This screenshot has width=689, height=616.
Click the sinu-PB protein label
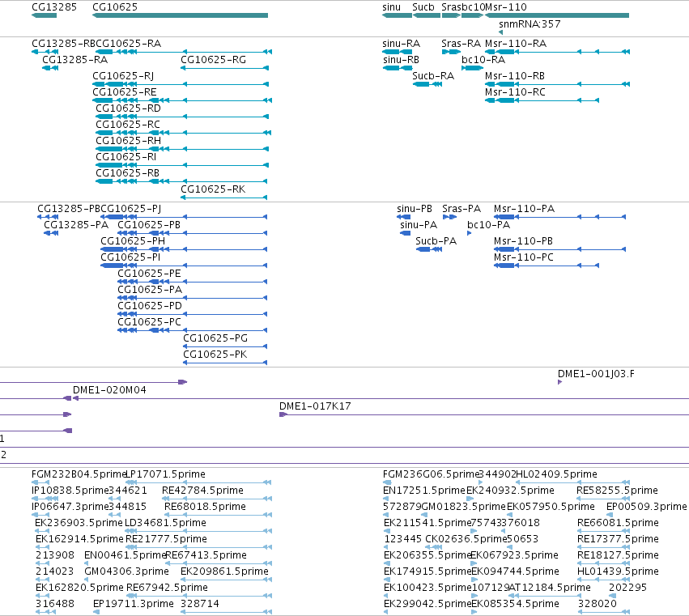click(415, 209)
